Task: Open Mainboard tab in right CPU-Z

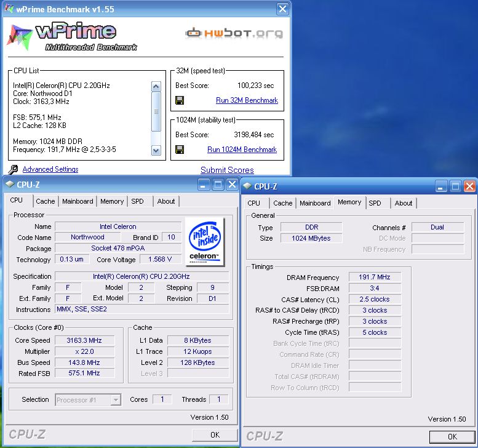Action: [x=315, y=203]
